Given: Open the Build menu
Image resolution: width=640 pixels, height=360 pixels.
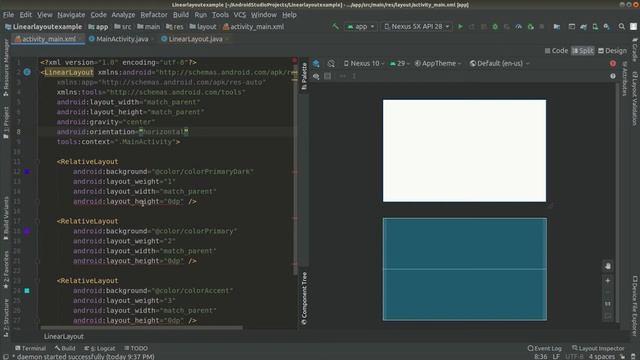Looking at the screenshot, I should click(180, 15).
